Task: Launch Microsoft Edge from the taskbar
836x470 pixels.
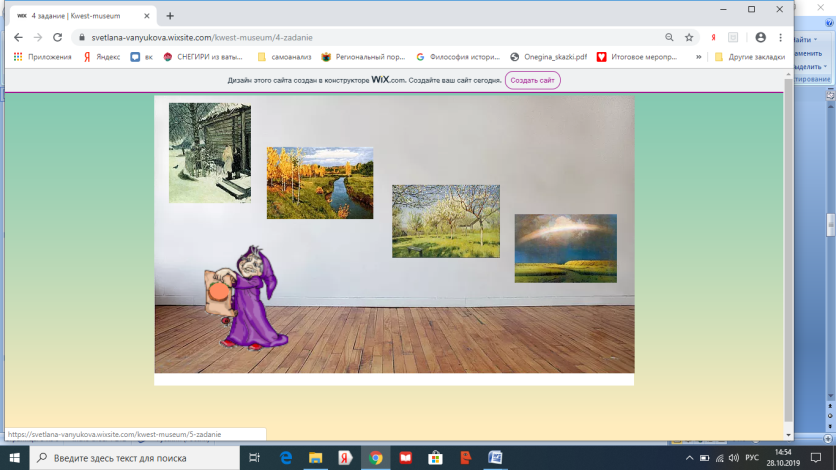Action: pos(286,458)
